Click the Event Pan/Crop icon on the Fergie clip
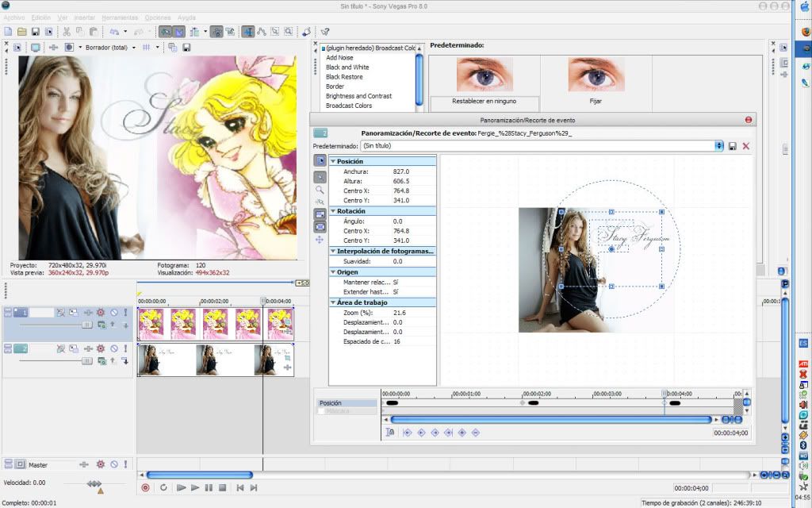Viewport: 812px width, 508px height. point(287,358)
